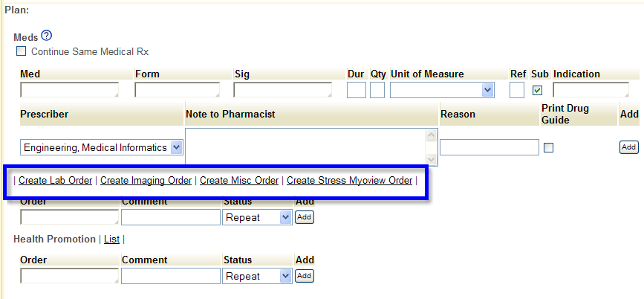This screenshot has width=644, height=299.
Task: Select the Create Misc Order link
Action: [239, 181]
